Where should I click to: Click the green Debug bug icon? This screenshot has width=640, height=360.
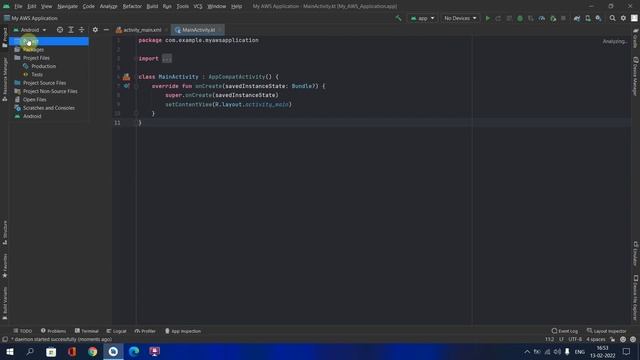(520, 18)
